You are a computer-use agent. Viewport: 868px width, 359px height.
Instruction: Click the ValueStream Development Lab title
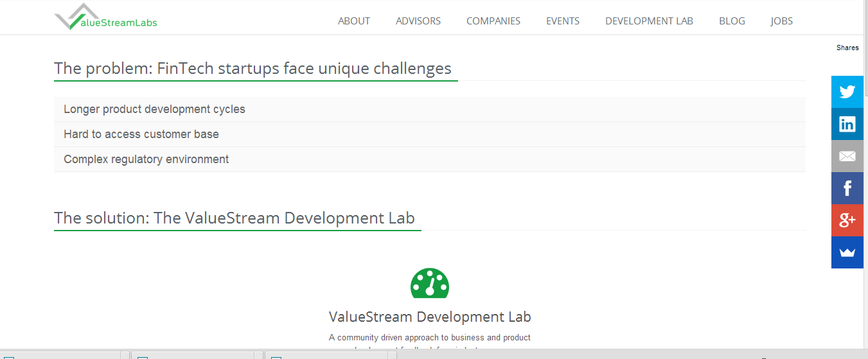429,317
